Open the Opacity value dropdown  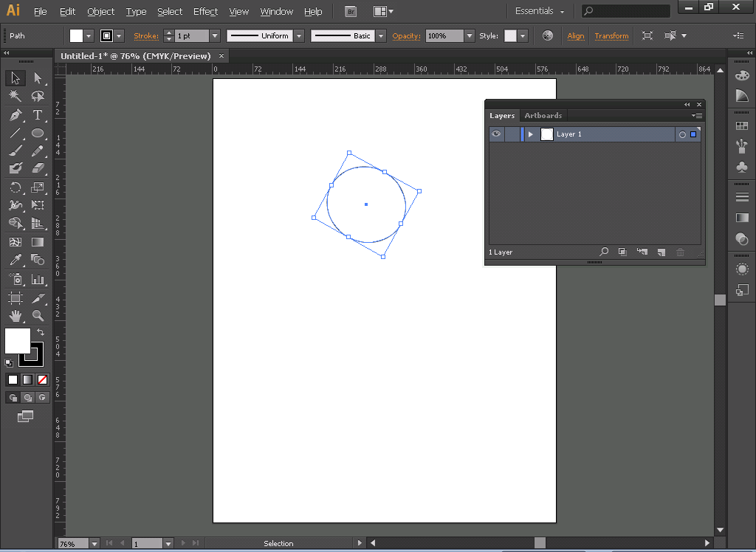coord(469,35)
